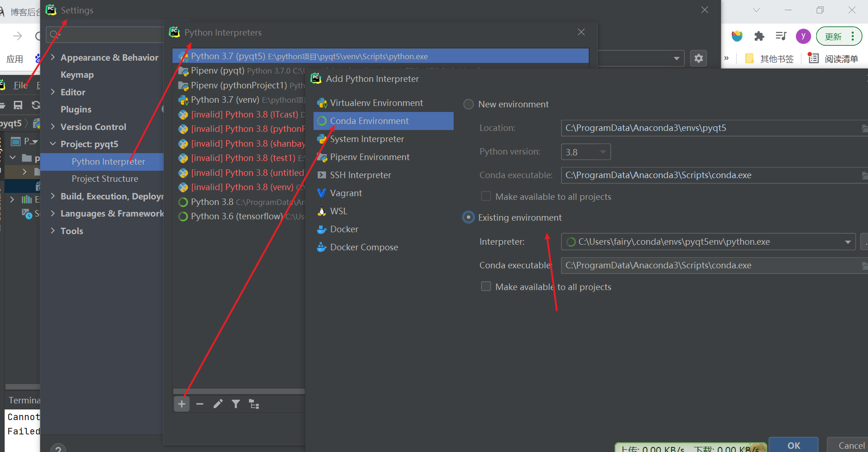Open the File menu in PyCharm

(x=20, y=85)
